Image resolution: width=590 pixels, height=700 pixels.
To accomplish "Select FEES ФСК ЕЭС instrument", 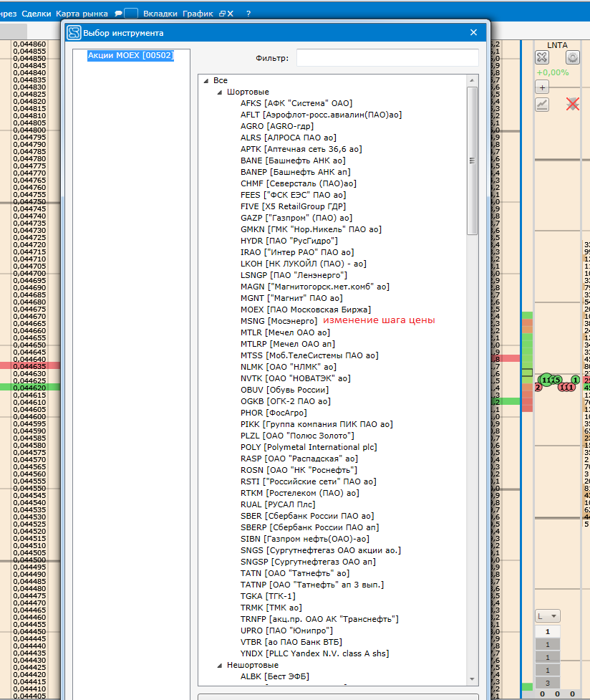I will click(294, 195).
